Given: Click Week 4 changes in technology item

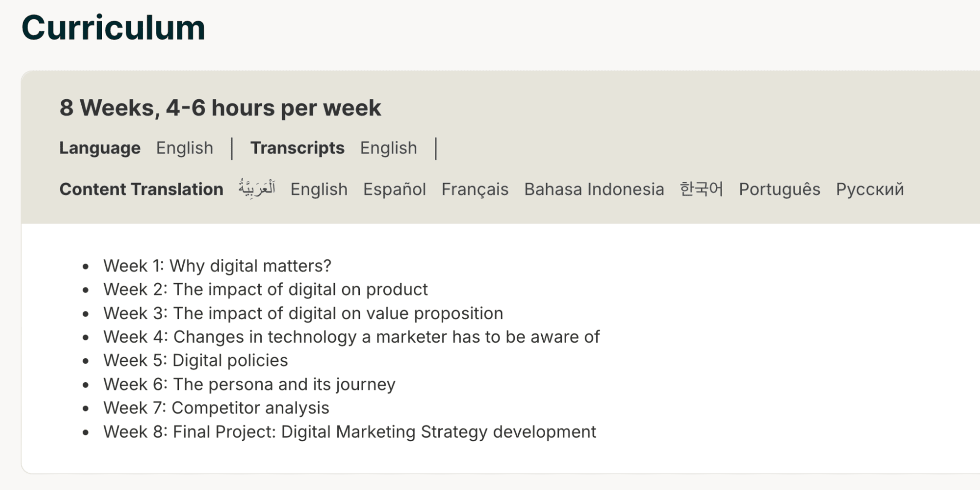Looking at the screenshot, I should (x=351, y=337).
